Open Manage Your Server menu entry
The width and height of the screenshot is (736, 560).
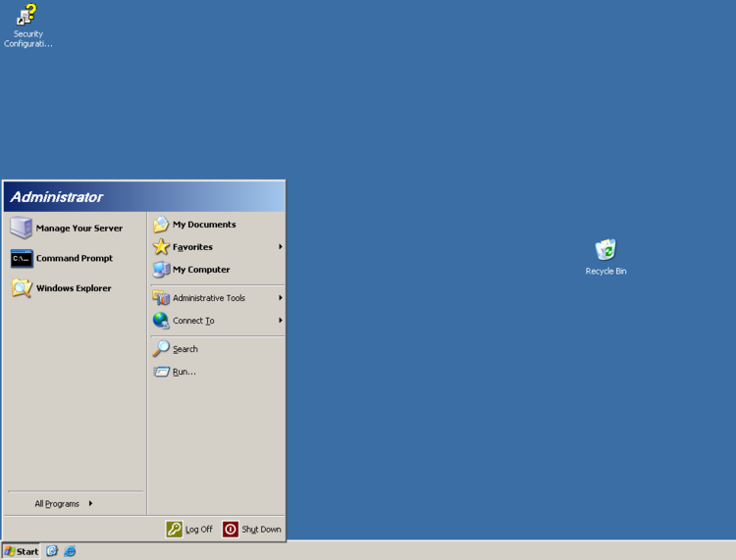pyautogui.click(x=76, y=228)
